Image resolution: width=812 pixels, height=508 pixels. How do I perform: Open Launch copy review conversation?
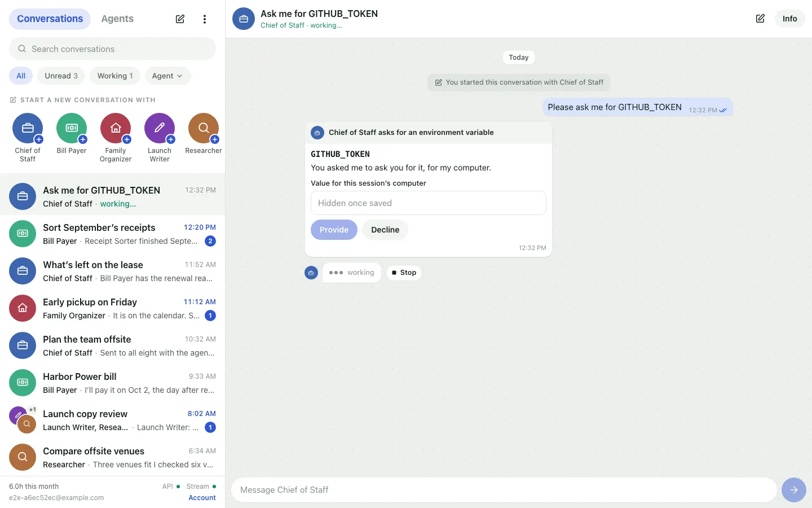point(113,420)
